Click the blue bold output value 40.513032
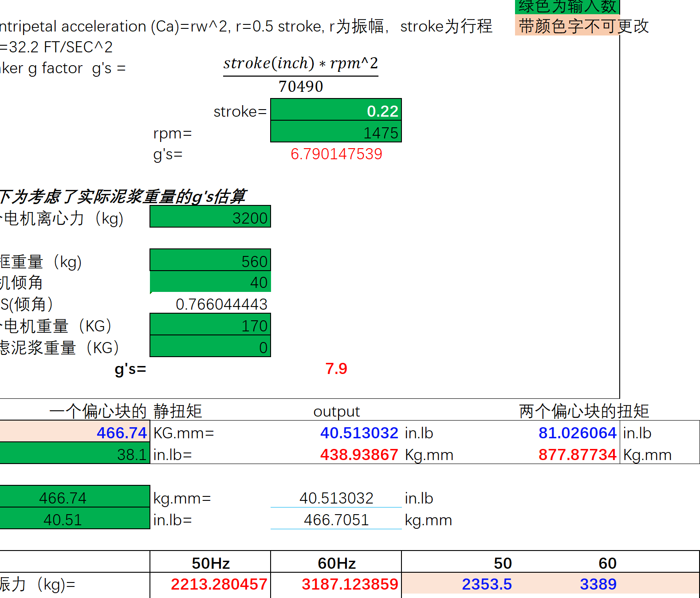This screenshot has height=598, width=700. [359, 433]
